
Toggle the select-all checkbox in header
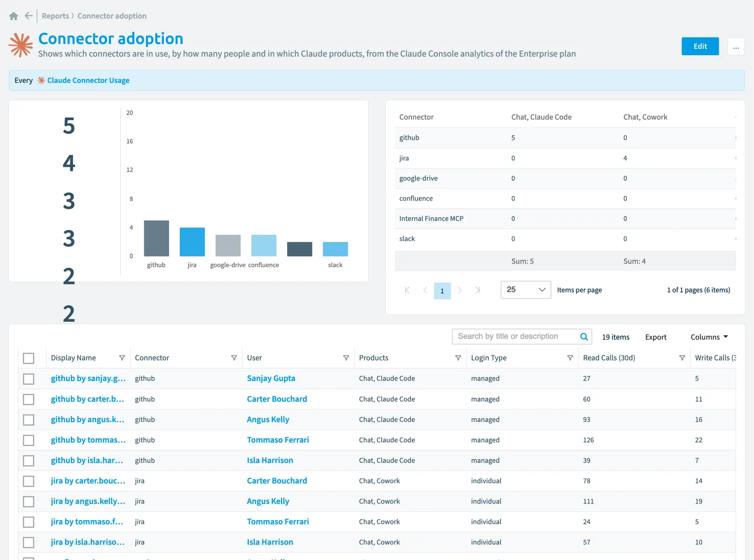coord(29,358)
